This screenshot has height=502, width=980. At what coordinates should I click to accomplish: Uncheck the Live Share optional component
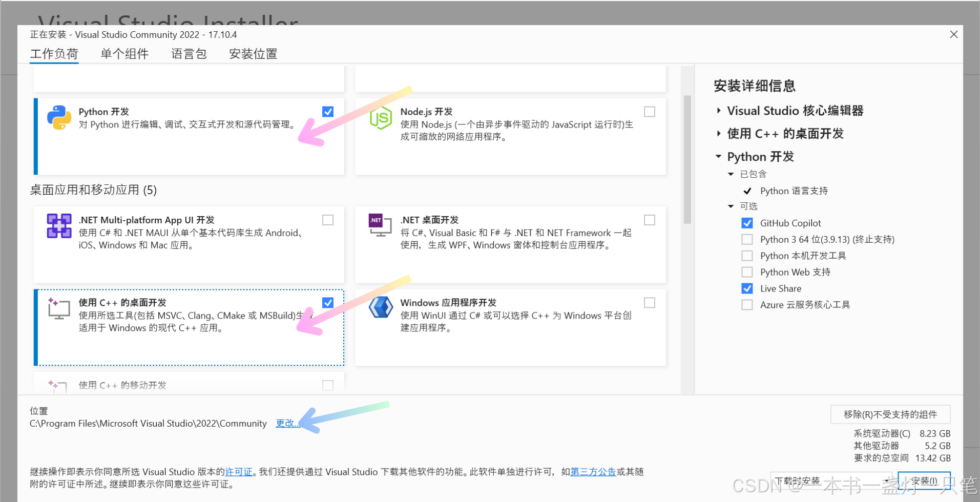coord(747,288)
